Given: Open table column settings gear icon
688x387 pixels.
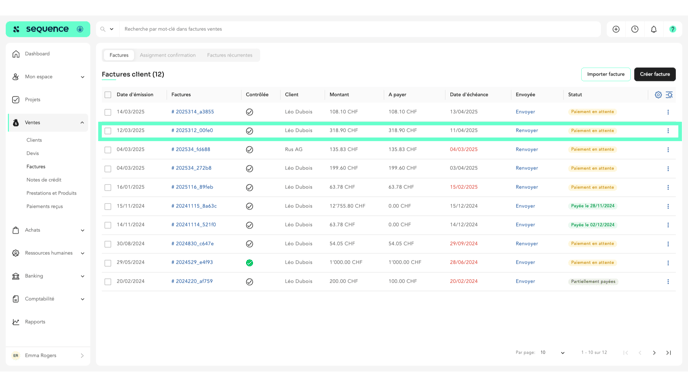Looking at the screenshot, I should [658, 95].
